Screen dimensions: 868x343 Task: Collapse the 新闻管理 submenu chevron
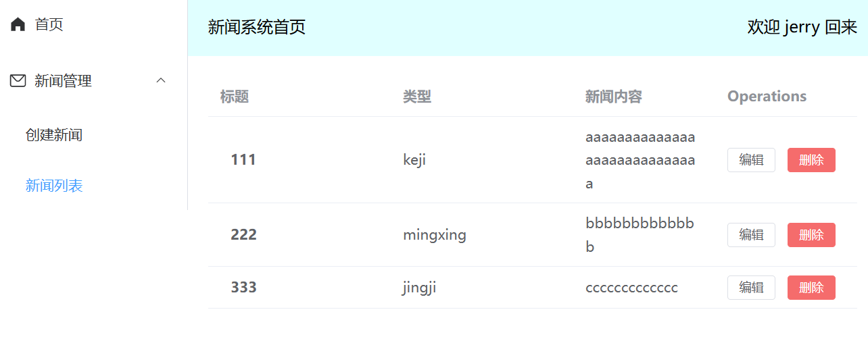coord(161,81)
